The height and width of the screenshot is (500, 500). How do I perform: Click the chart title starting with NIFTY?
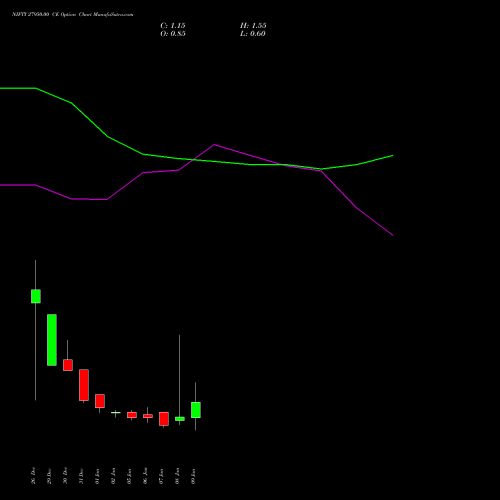[x=72, y=14]
